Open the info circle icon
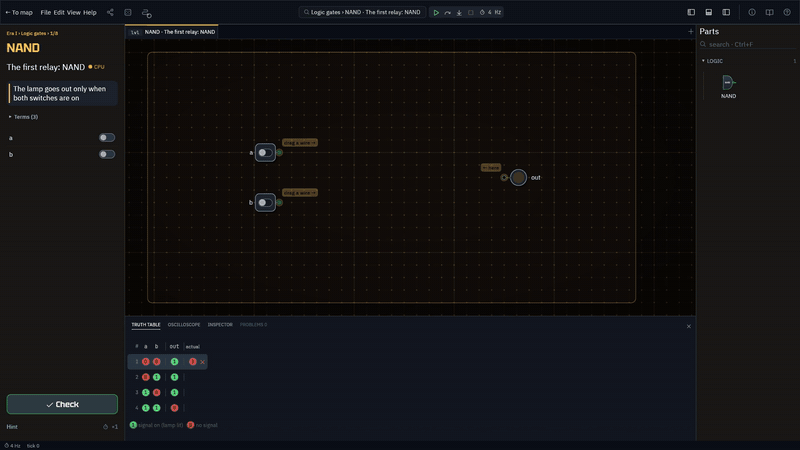This screenshot has height=450, width=800. click(x=752, y=12)
